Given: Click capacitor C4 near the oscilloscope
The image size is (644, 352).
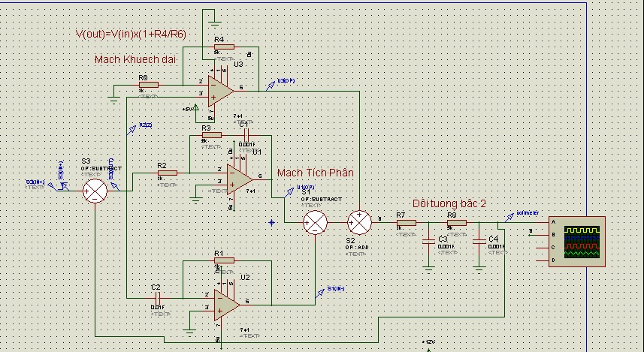Looking at the screenshot, I should pos(479,242).
